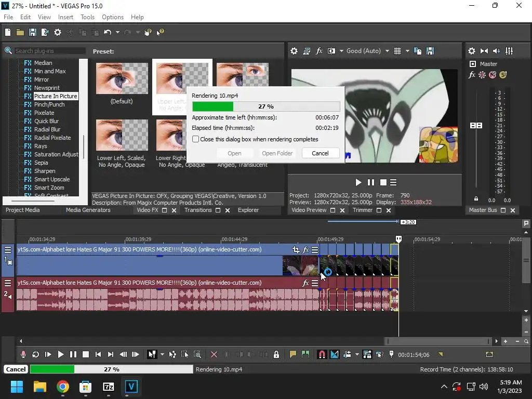Select the 'Lower Left, Scaled' preset thumbnail
The image size is (532, 399).
[x=122, y=135]
